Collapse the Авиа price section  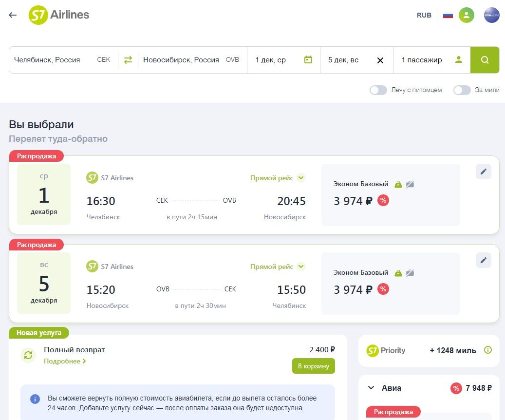371,388
